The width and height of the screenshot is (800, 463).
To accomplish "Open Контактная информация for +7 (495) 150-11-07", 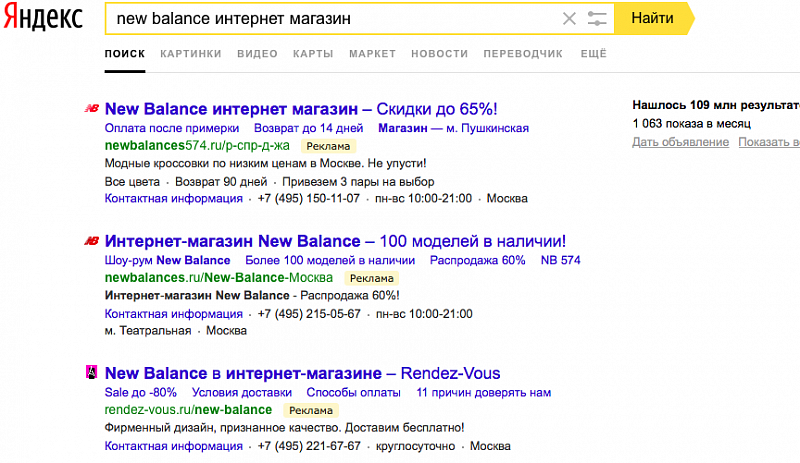I will 173,199.
